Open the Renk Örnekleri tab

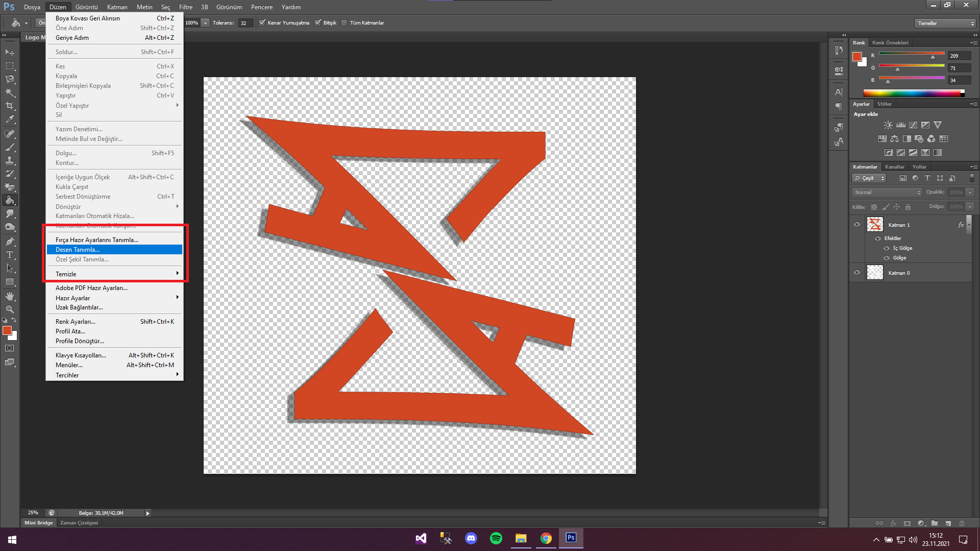pos(890,43)
